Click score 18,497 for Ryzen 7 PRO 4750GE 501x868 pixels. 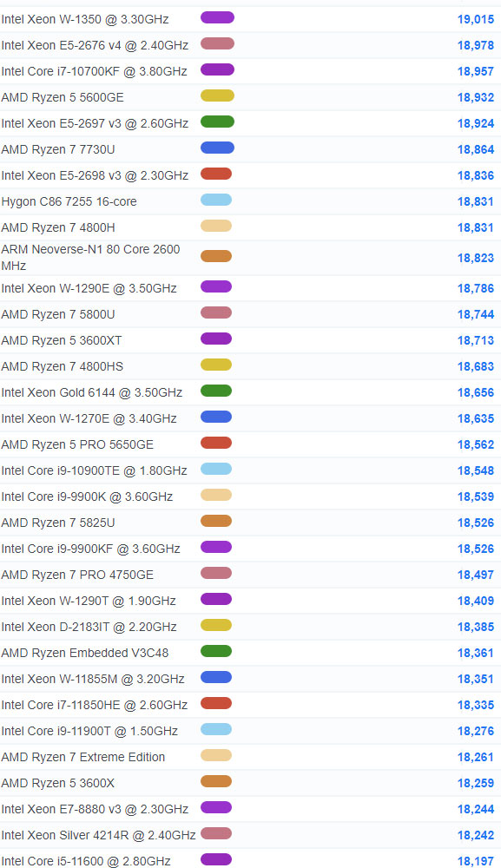tap(476, 575)
